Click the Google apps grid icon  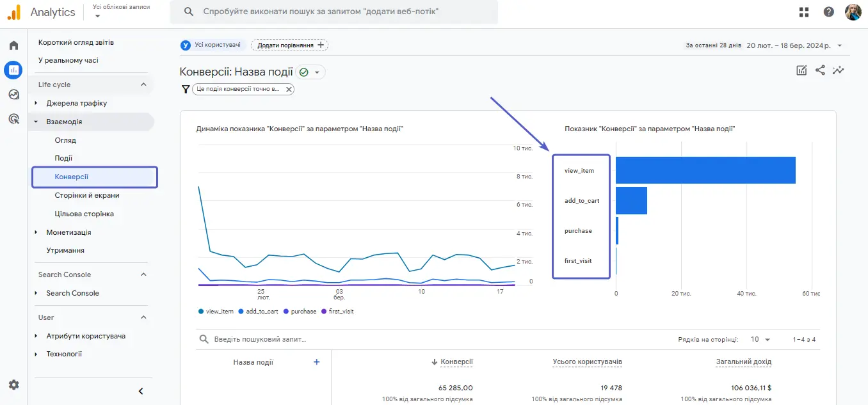804,12
